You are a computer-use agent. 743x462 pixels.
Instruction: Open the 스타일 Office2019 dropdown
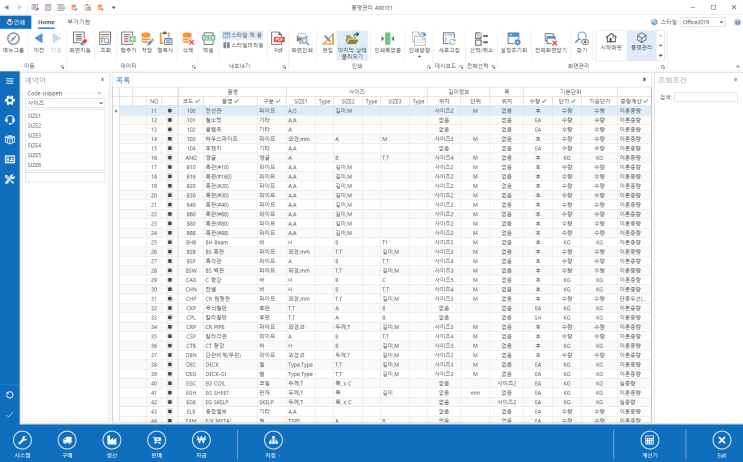703,22
